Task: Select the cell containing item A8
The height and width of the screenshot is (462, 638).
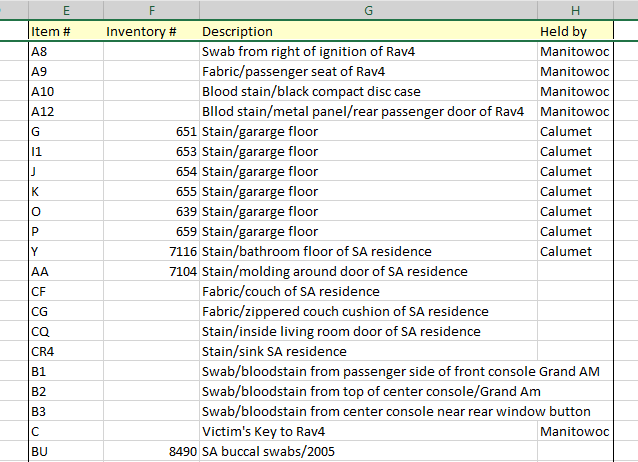Action: [x=65, y=51]
